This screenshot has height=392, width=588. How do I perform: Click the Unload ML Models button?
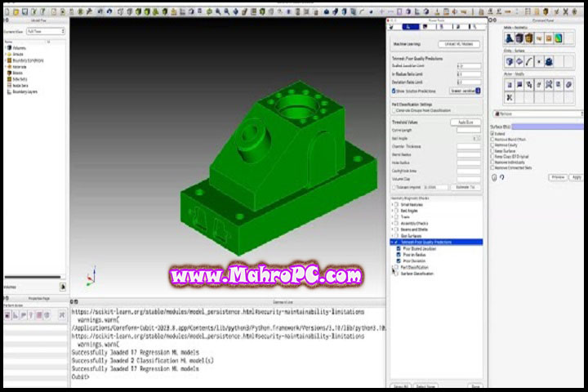[x=459, y=44]
